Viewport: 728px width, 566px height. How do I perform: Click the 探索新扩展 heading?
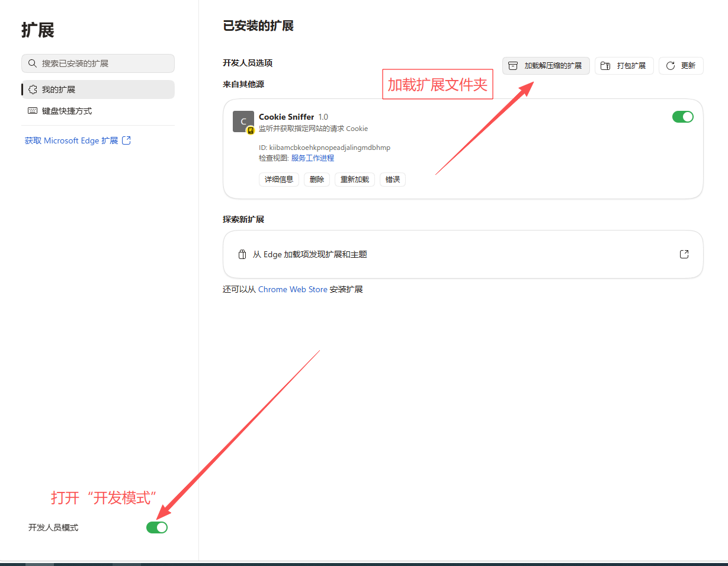[x=243, y=219]
